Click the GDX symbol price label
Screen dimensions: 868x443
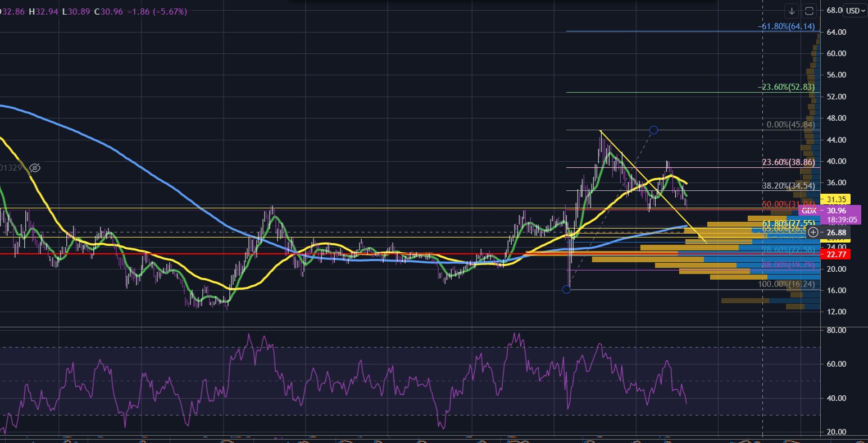coord(809,211)
